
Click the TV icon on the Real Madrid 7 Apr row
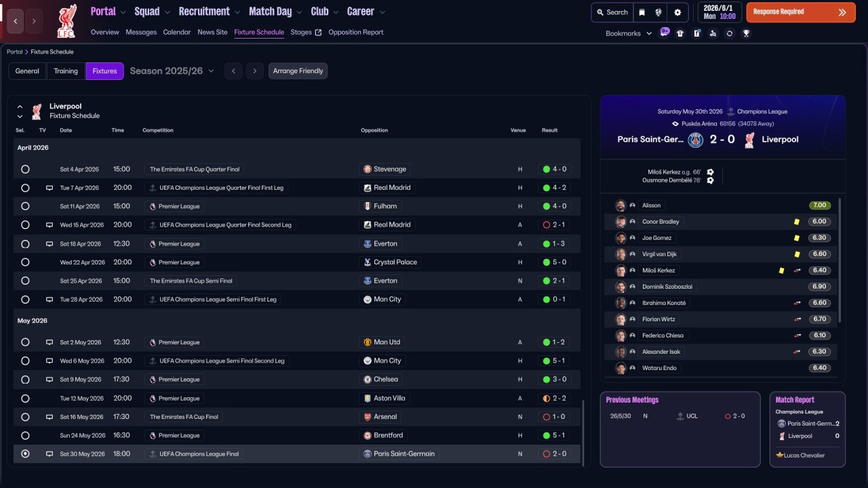49,188
